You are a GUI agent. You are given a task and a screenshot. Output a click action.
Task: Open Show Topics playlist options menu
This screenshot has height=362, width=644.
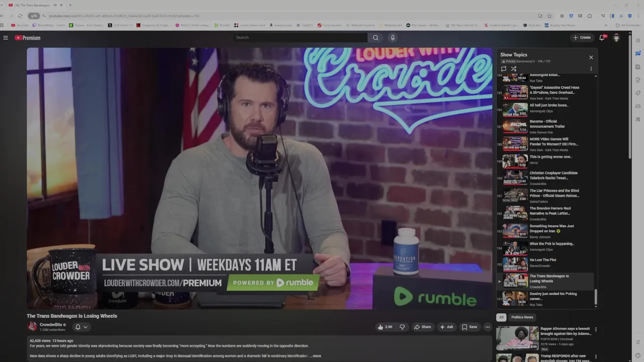591,69
